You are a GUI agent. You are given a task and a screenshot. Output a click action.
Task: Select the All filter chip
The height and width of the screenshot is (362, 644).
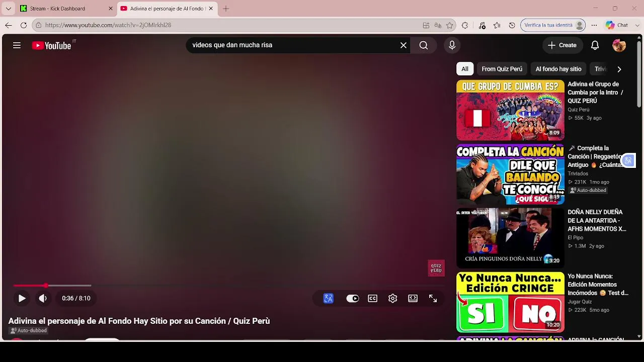pos(465,69)
